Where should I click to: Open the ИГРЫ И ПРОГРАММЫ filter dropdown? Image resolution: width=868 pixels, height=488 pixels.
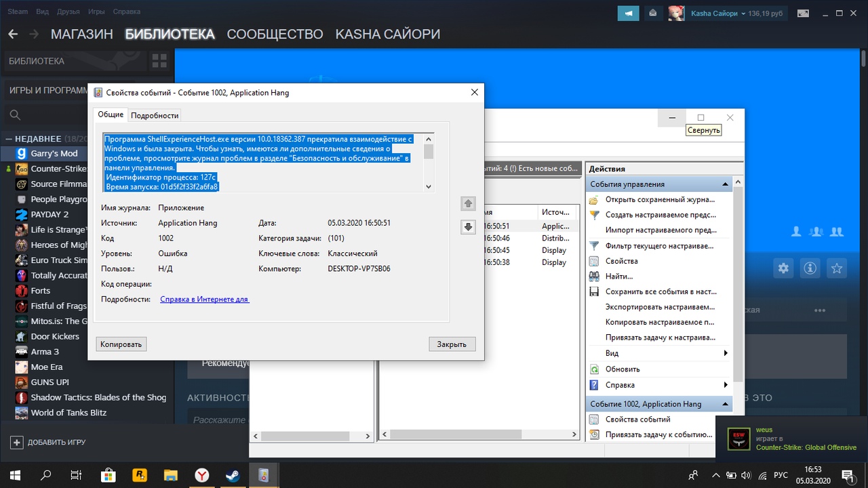pyautogui.click(x=47, y=89)
